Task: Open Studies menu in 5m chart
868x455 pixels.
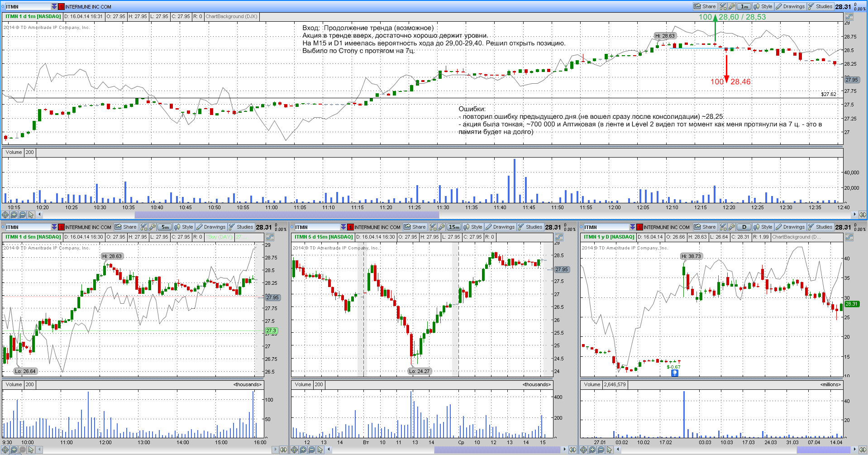Action: [241, 227]
